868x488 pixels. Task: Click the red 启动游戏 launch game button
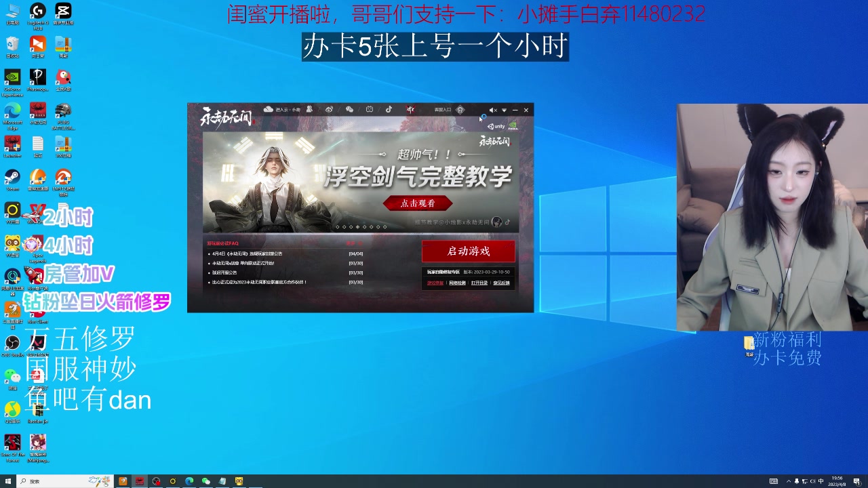click(x=468, y=251)
